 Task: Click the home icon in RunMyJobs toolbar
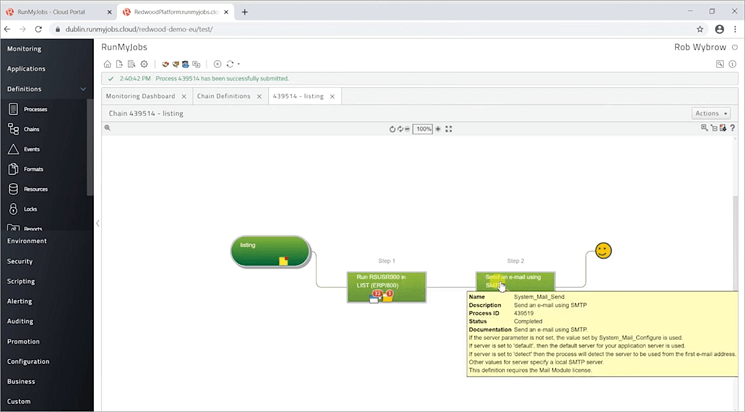coord(108,64)
